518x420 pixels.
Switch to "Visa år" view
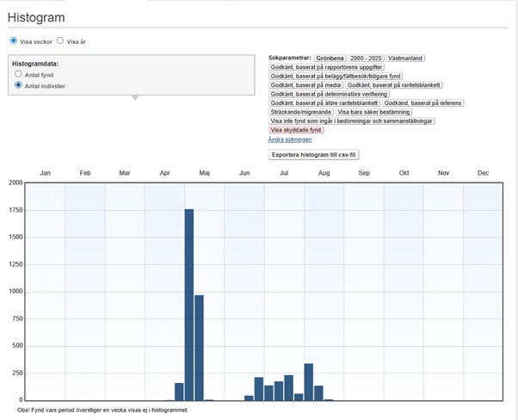click(x=60, y=40)
